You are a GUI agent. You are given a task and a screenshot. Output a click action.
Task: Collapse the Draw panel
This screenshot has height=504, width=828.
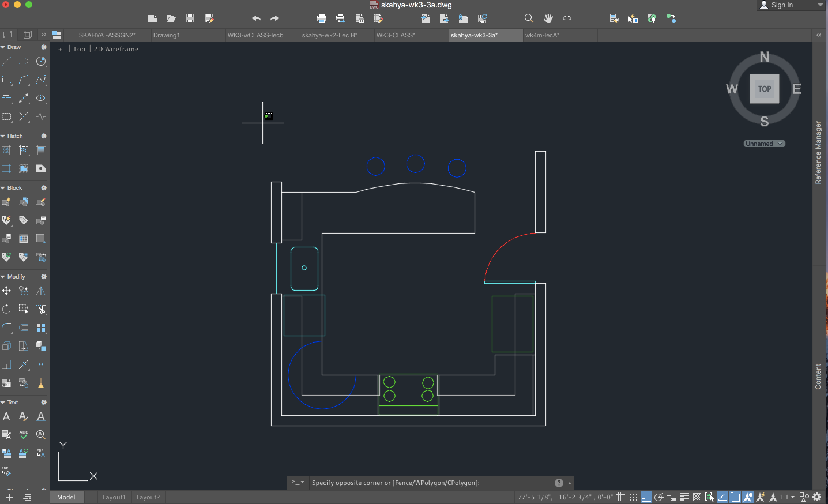pos(3,47)
